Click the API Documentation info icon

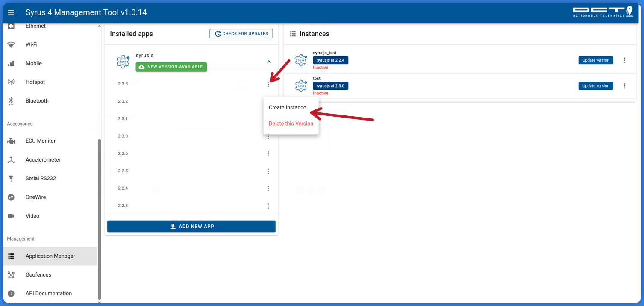click(11, 294)
